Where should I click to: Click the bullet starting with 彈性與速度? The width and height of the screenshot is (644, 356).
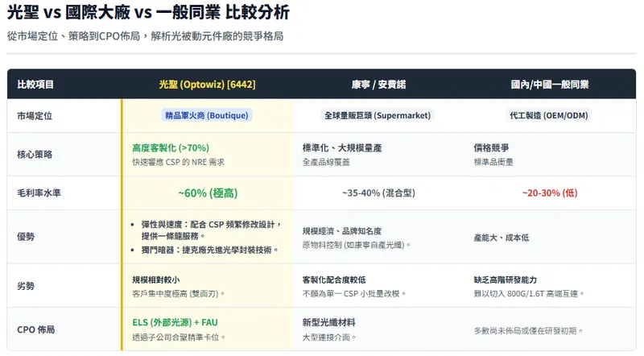coord(211,230)
